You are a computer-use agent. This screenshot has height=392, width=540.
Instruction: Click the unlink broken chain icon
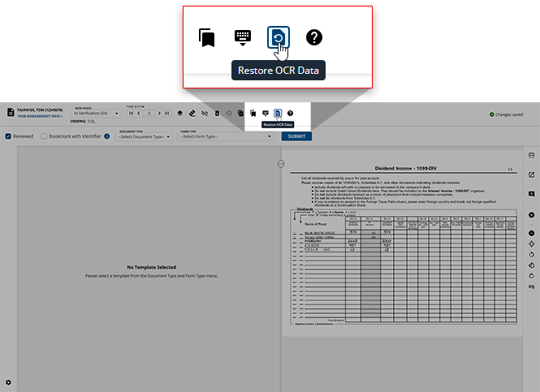[x=205, y=114]
